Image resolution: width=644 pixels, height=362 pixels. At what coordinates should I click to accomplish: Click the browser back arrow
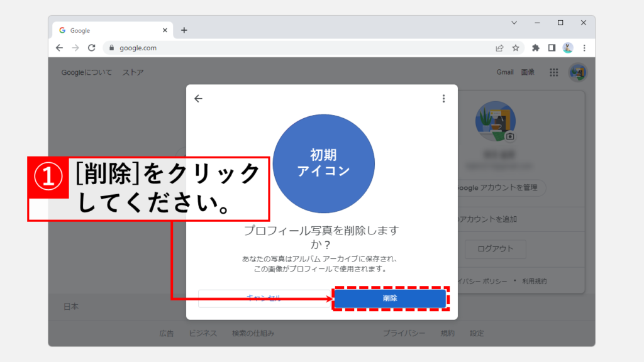pos(59,48)
